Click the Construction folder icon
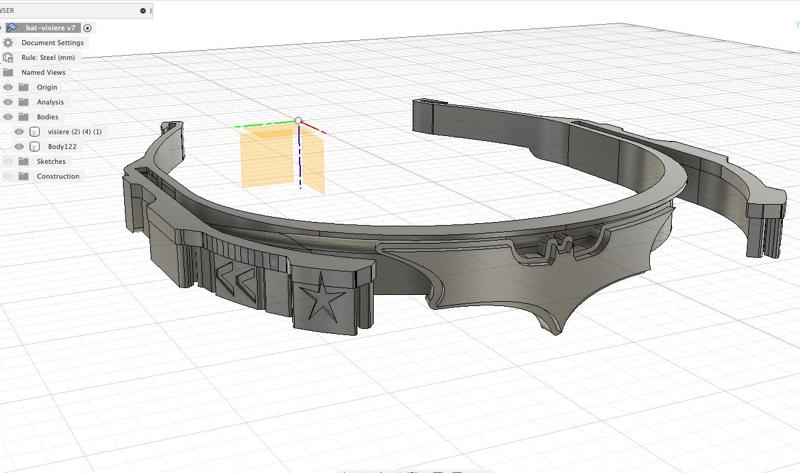800x473 pixels. click(23, 176)
